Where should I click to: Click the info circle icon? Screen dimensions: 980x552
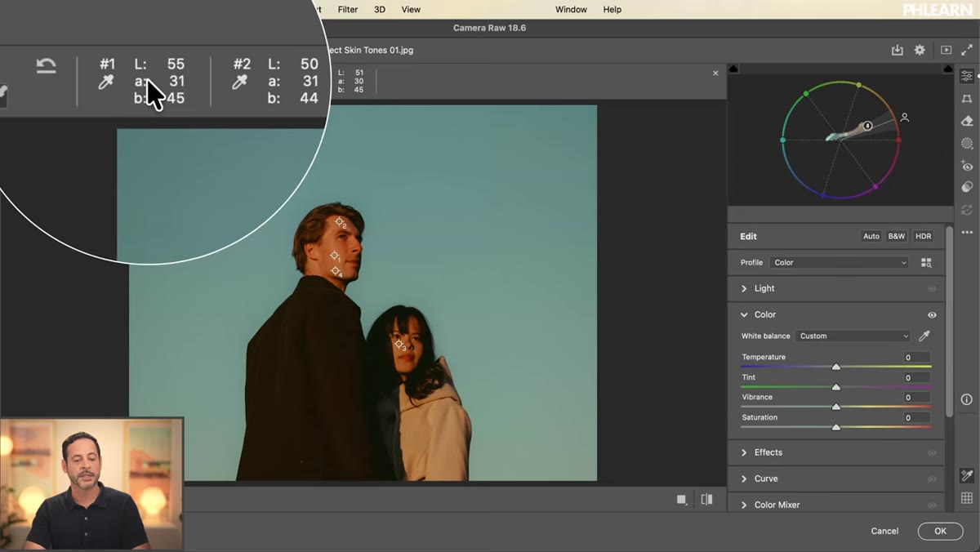967,399
